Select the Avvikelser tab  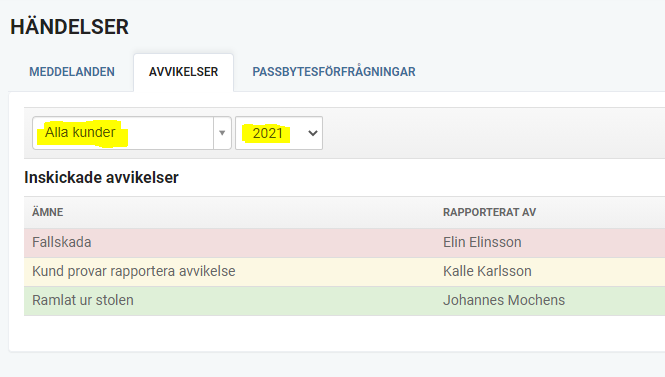pos(183,72)
